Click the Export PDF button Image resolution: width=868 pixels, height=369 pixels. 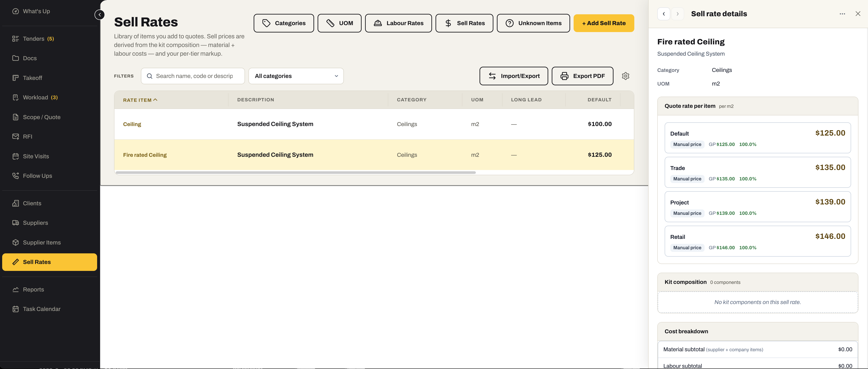(x=582, y=76)
